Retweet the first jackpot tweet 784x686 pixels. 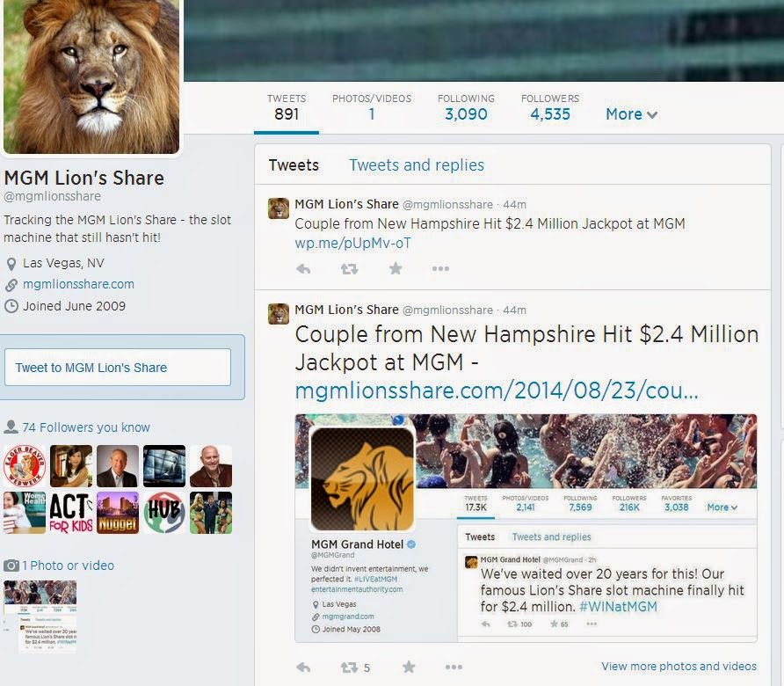[349, 269]
